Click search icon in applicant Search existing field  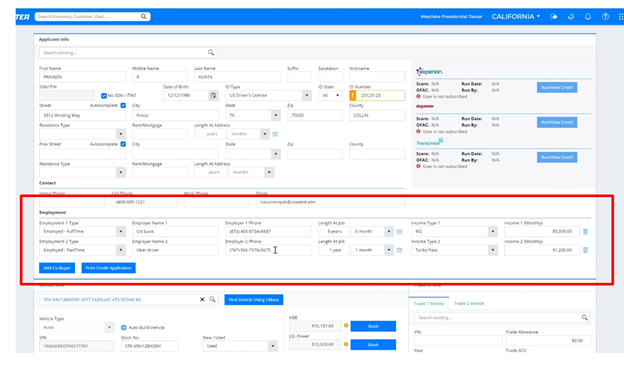click(x=211, y=53)
